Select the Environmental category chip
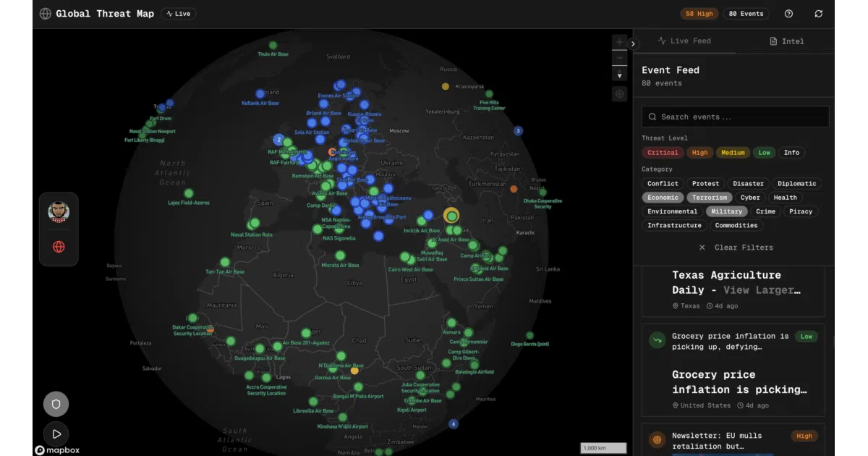 click(672, 211)
